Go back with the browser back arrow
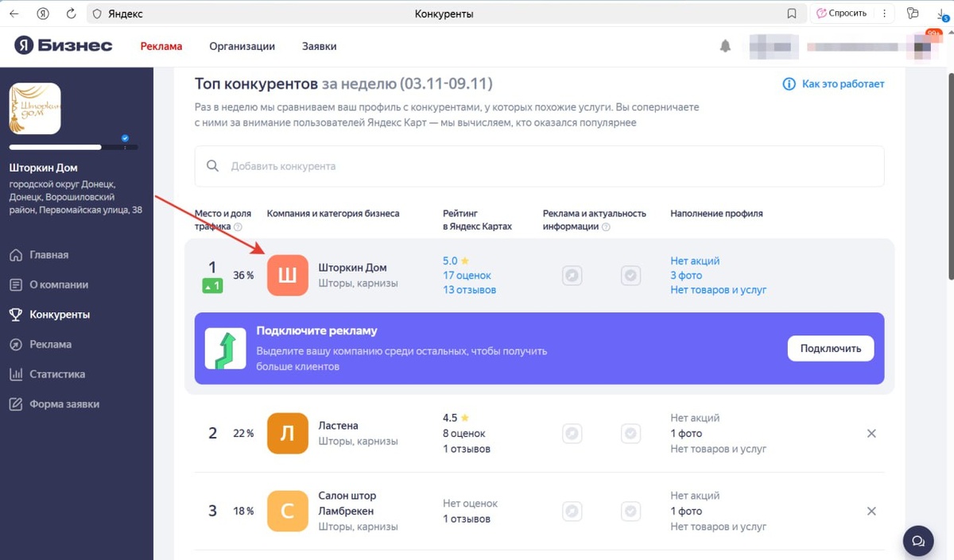This screenshot has height=560, width=954. pyautogui.click(x=14, y=14)
